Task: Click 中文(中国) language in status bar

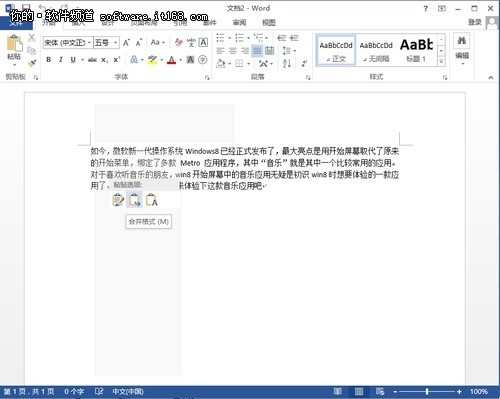Action: tap(128, 391)
